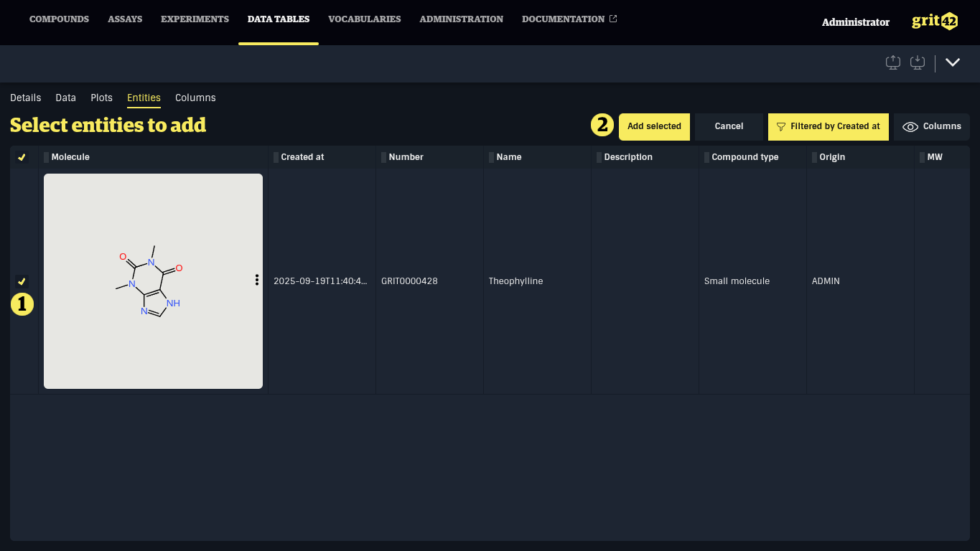The image size is (980, 551).
Task: Click the numbered badge 2 beside Add selected
Action: [x=601, y=124]
